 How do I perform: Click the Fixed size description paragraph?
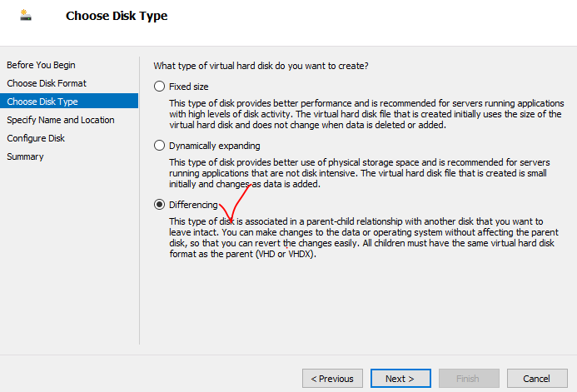tap(365, 114)
